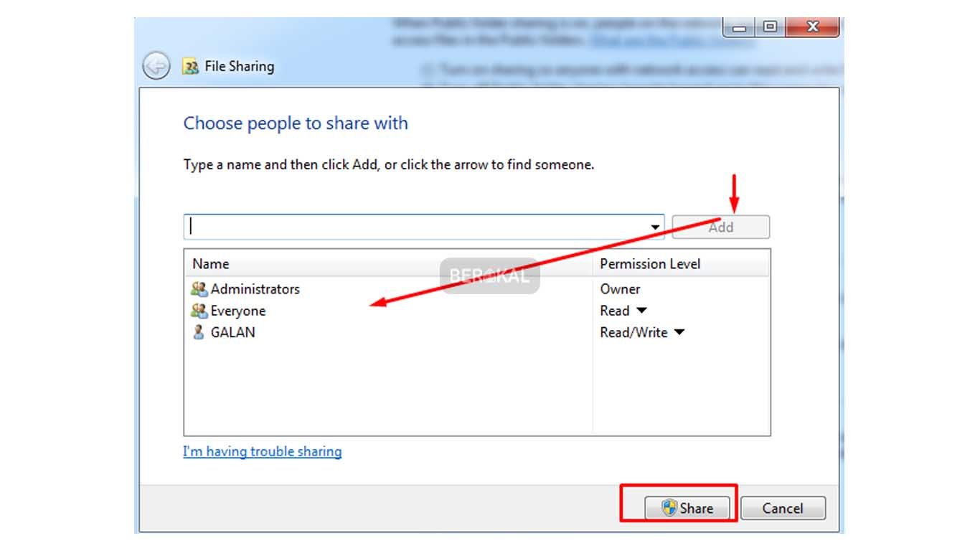Click the File Sharing title icon
This screenshot has height=551, width=980.
[190, 67]
